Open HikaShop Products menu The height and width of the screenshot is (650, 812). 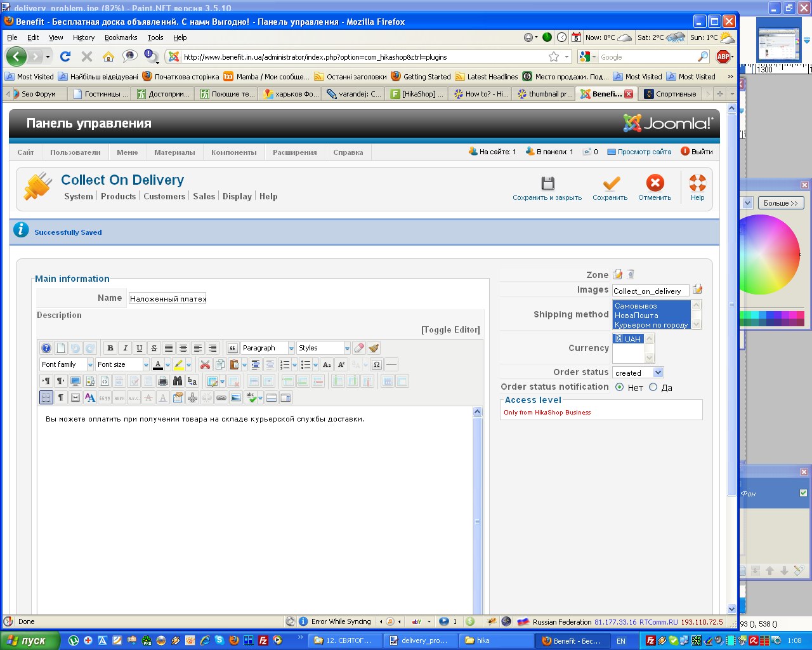[118, 196]
